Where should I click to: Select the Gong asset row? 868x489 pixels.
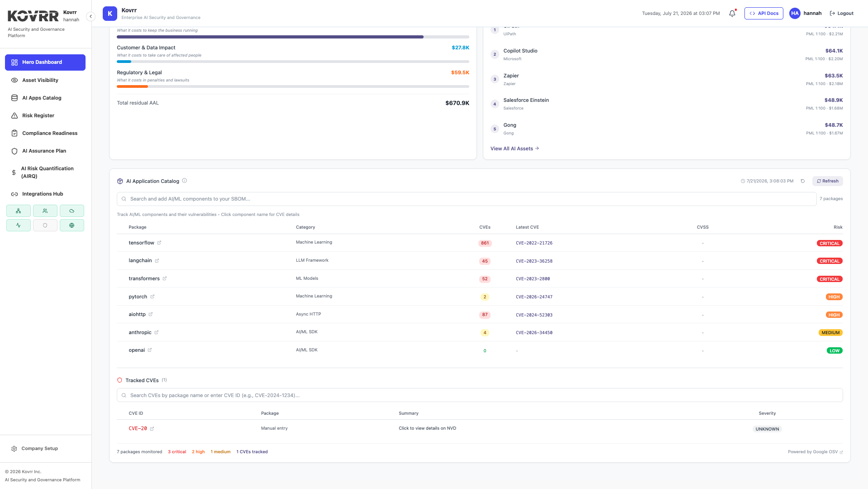coord(667,129)
